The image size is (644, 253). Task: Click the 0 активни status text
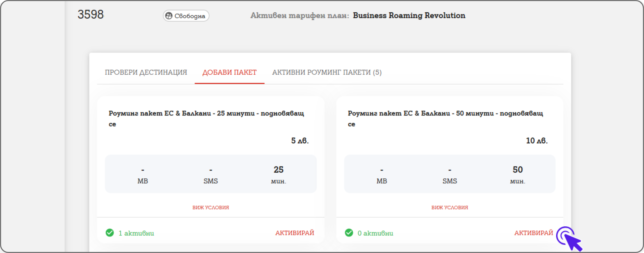(375, 233)
